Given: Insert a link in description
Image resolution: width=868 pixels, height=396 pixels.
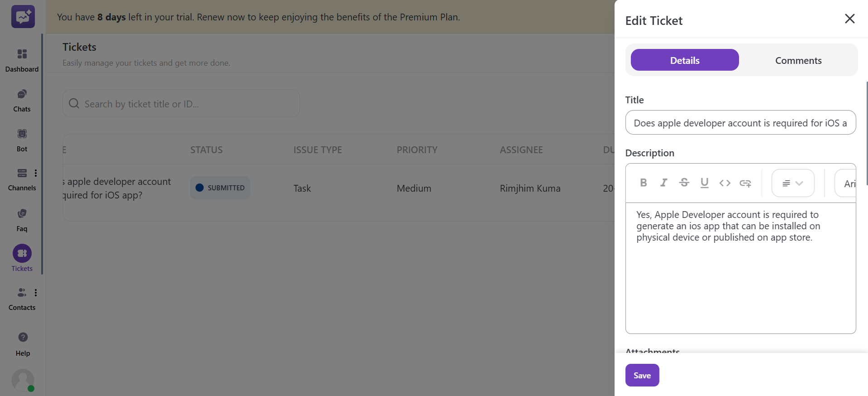Looking at the screenshot, I should click(x=745, y=183).
